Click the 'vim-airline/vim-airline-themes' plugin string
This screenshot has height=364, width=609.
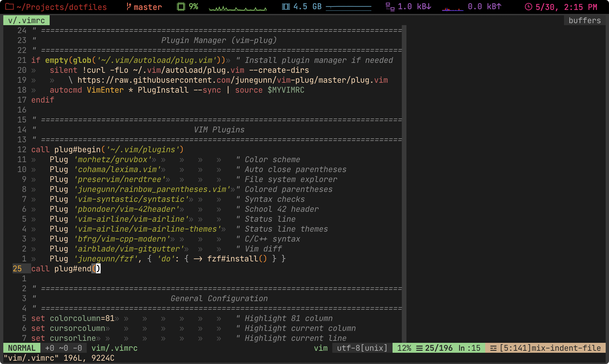coord(148,229)
